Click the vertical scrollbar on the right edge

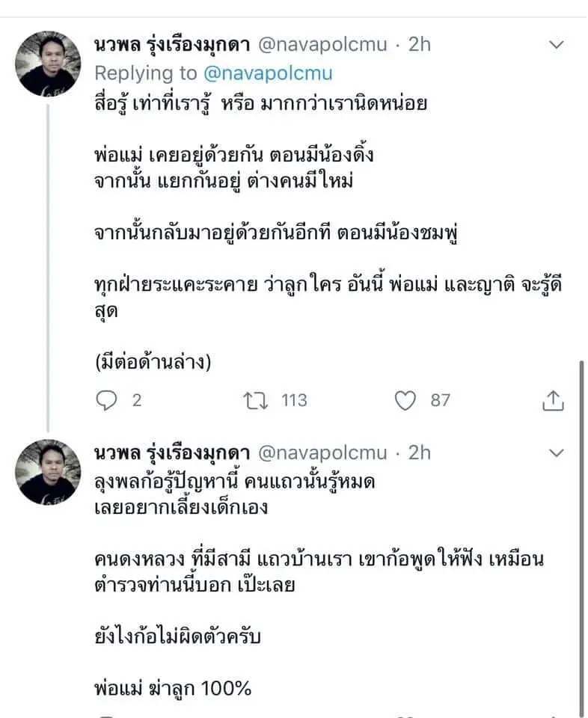[x=582, y=524]
